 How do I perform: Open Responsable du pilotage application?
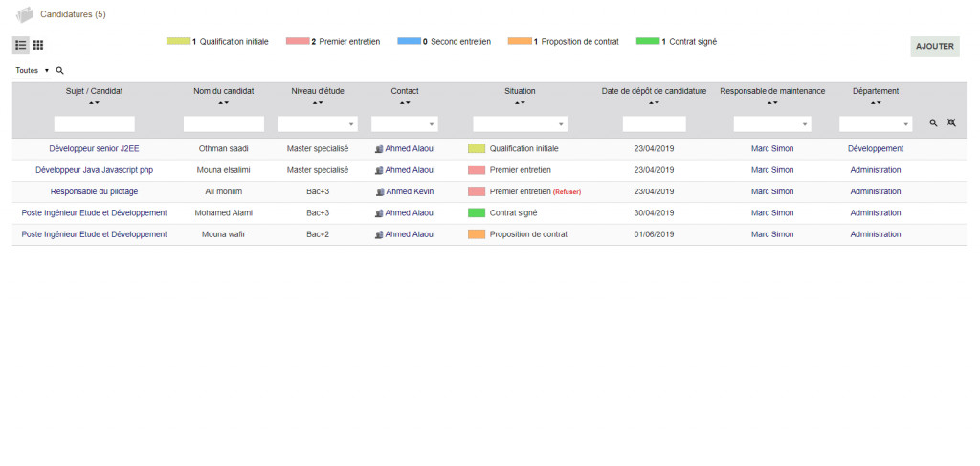click(94, 191)
